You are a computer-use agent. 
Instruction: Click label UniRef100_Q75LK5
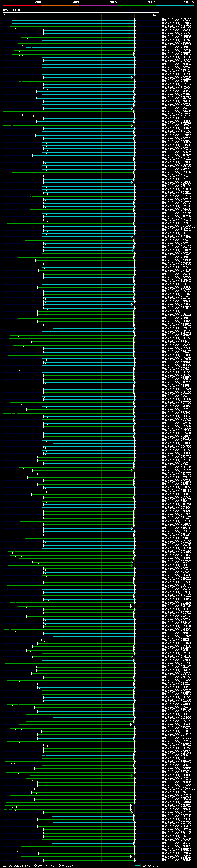pyautogui.click(x=177, y=477)
